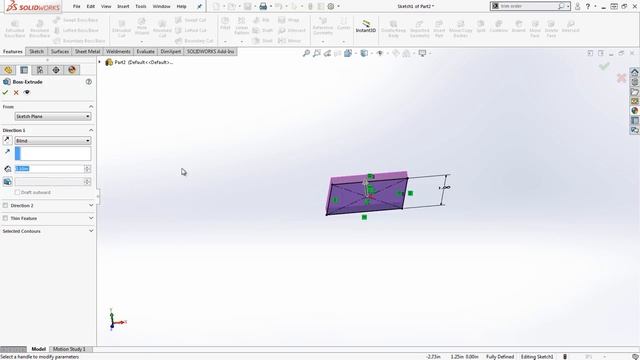The width and height of the screenshot is (640, 360).
Task: Open the Display Style cube icon
Action: (364, 53)
